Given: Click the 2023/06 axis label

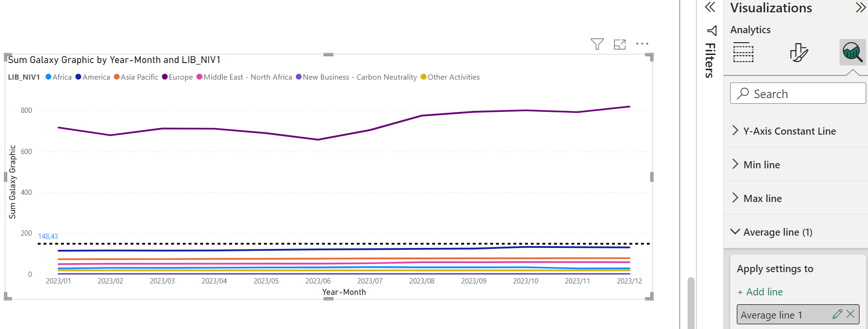Looking at the screenshot, I should [x=318, y=281].
